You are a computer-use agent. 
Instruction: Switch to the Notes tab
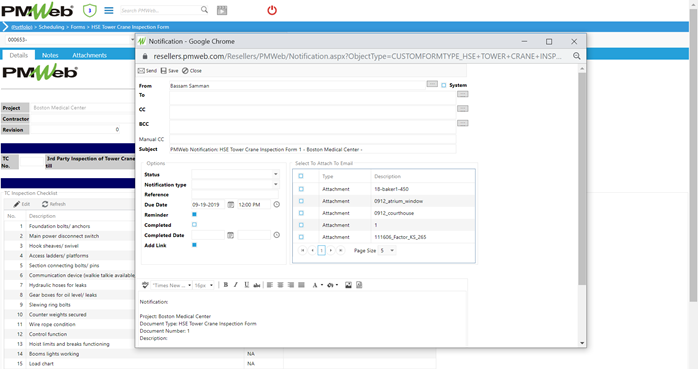pyautogui.click(x=50, y=55)
